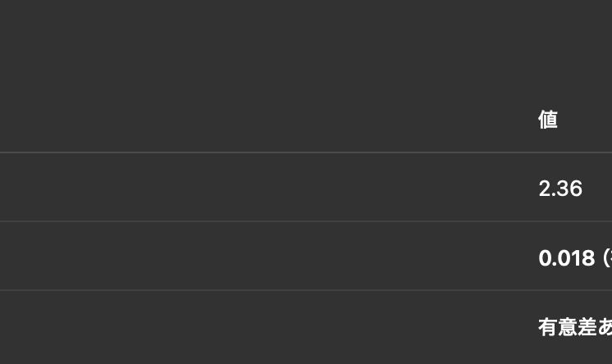
Task: Click the opening parenthesis after 0.018
Action: pyautogui.click(x=607, y=257)
